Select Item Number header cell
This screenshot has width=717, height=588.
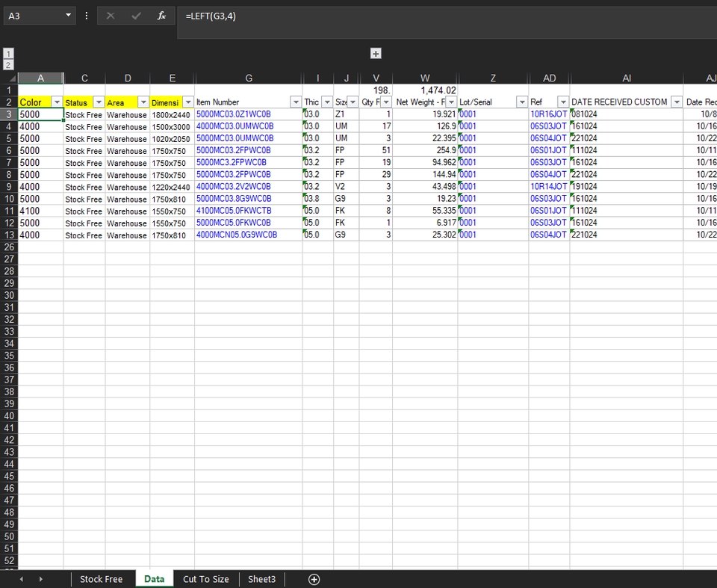(x=248, y=102)
